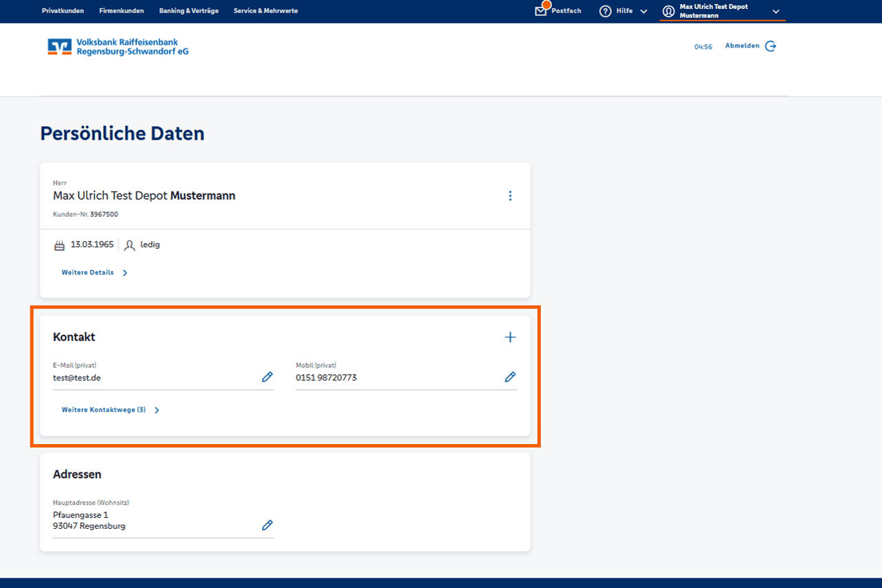Image resolution: width=882 pixels, height=588 pixels.
Task: Add a new contact method with plus icon
Action: tap(510, 337)
